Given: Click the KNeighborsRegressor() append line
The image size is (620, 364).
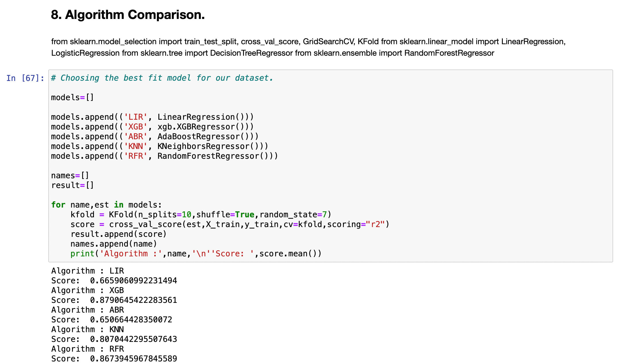Looking at the screenshot, I should point(159,146).
